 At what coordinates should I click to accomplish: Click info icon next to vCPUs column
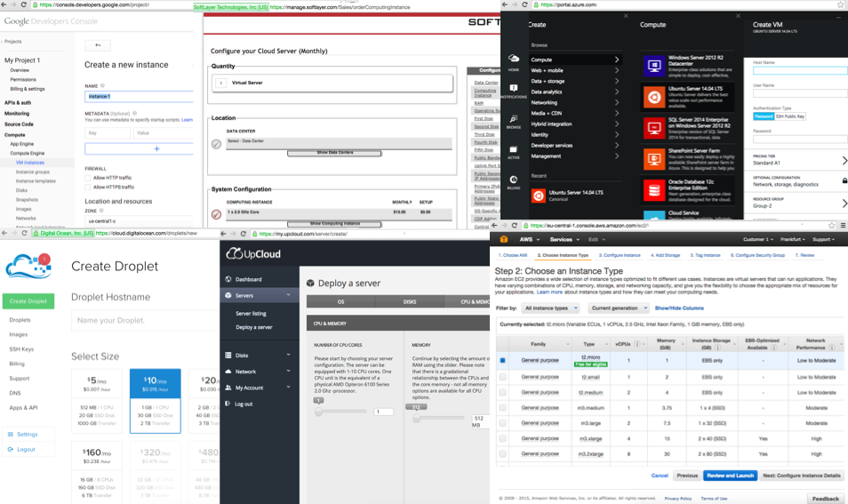click(x=637, y=344)
